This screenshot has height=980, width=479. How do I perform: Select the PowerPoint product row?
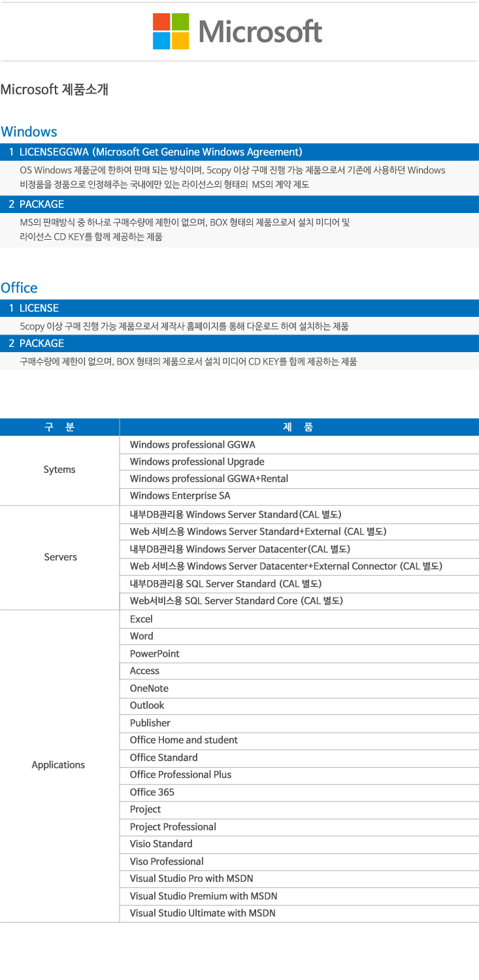(154, 654)
